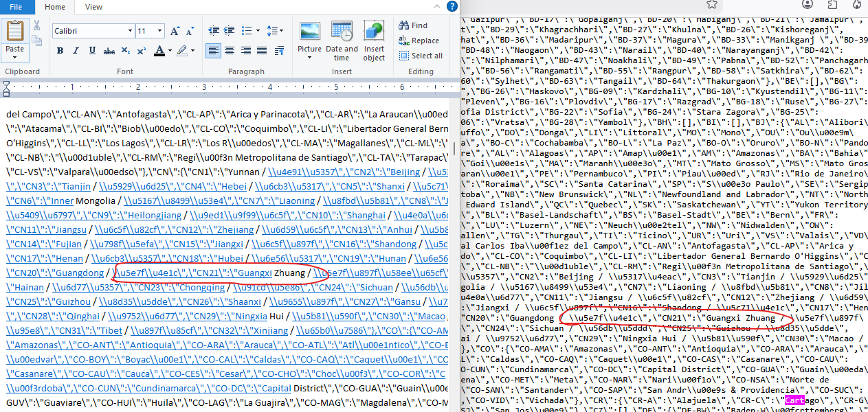Toggle Subscript formatting
This screenshot has height=412, width=868.
click(x=126, y=50)
